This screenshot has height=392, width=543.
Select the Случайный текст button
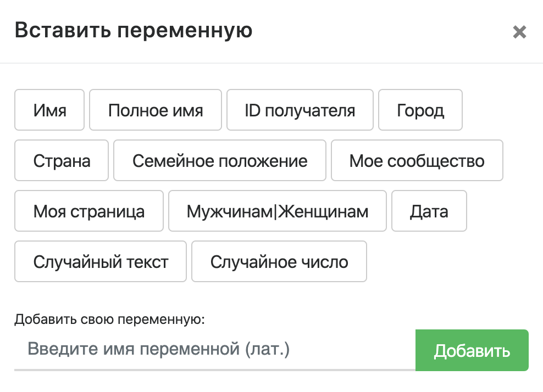101,262
